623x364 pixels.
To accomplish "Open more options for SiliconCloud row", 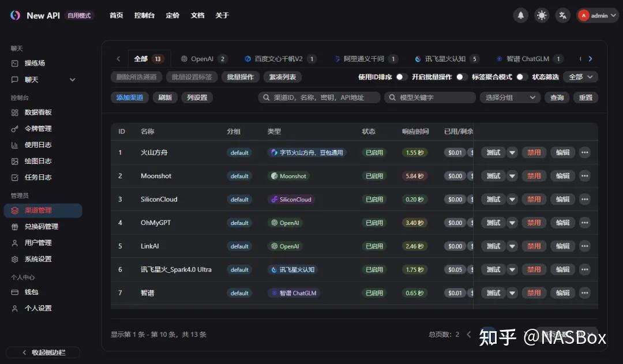I will [x=584, y=199].
